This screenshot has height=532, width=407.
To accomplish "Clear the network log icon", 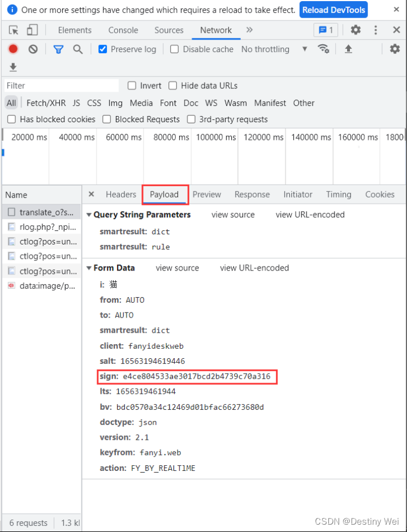I will coord(33,49).
